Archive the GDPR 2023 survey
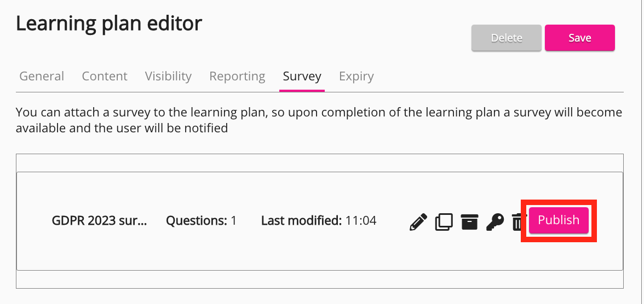Image resolution: width=644 pixels, height=304 pixels. (469, 221)
